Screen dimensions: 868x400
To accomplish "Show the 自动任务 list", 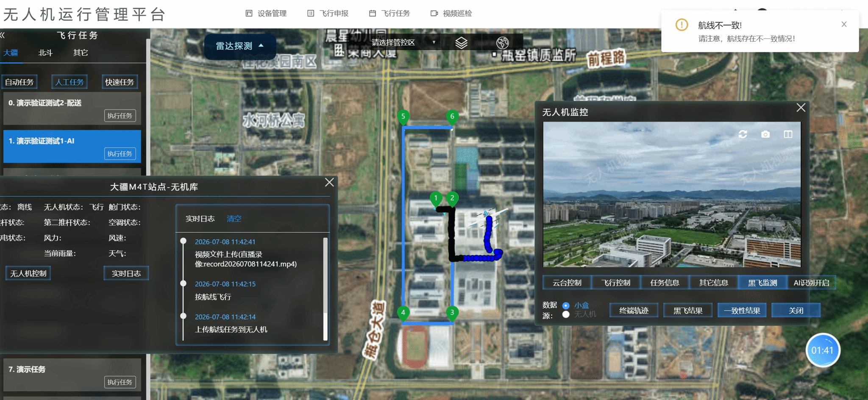I will click(19, 82).
